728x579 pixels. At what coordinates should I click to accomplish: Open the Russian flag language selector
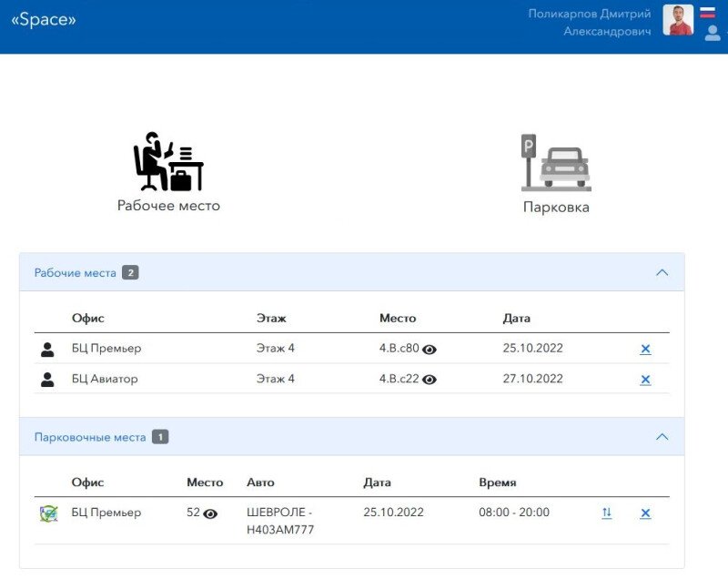click(708, 13)
